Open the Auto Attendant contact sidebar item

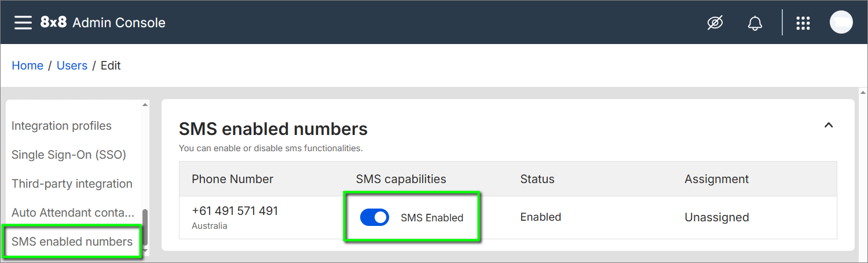point(73,213)
